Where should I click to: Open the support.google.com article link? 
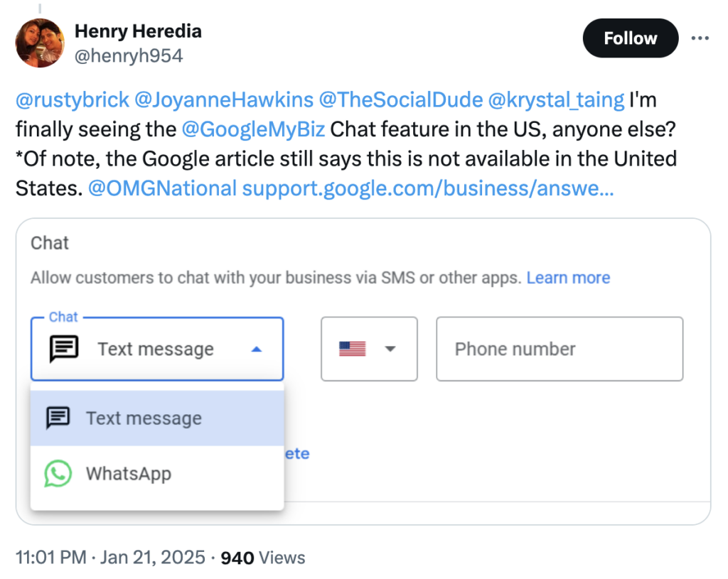point(428,189)
